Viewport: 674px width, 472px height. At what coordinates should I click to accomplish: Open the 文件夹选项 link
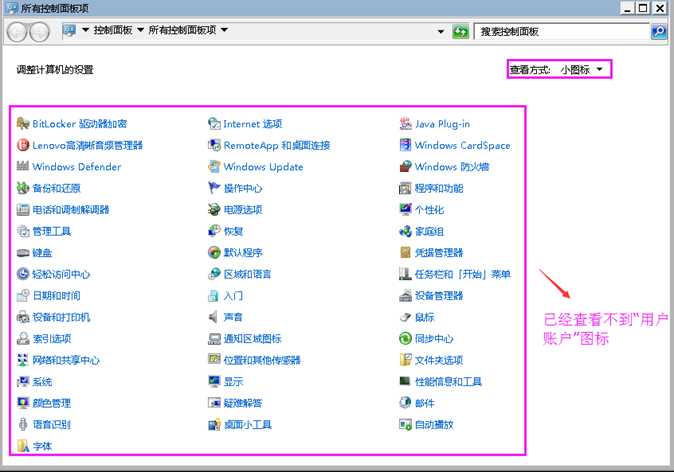[439, 360]
